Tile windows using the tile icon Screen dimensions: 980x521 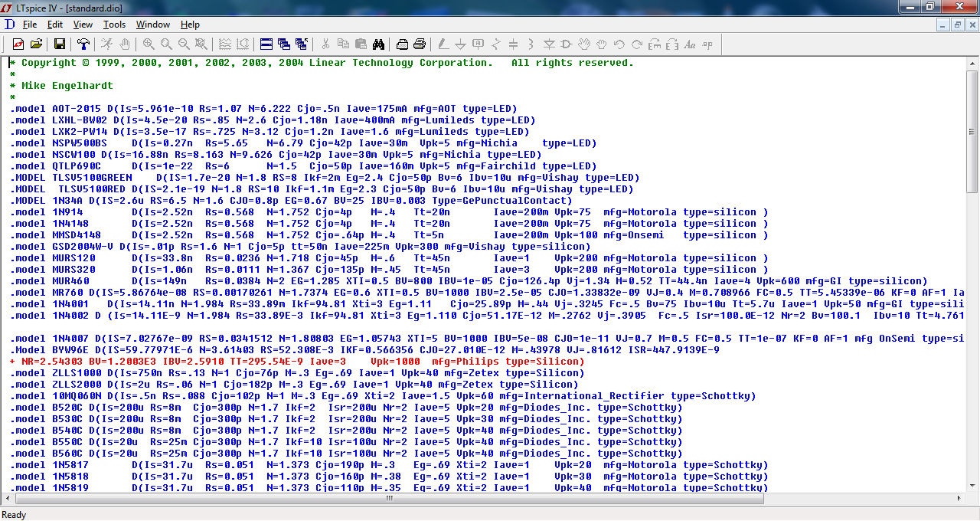point(266,44)
